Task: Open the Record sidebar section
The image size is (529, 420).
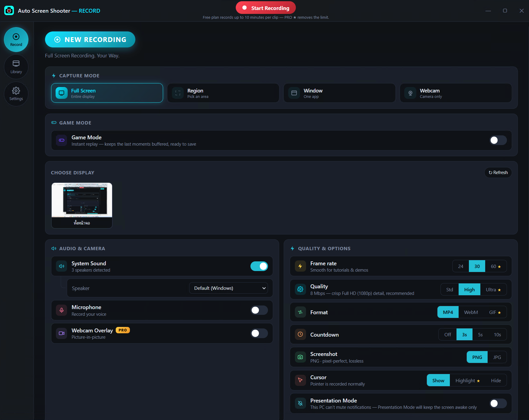Action: (16, 40)
